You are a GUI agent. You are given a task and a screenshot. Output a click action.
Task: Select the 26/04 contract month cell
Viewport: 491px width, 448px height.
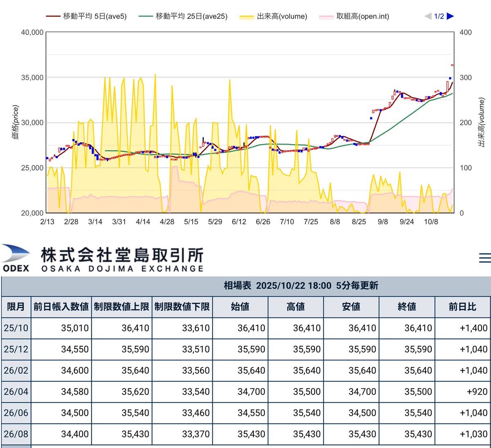pos(16,392)
